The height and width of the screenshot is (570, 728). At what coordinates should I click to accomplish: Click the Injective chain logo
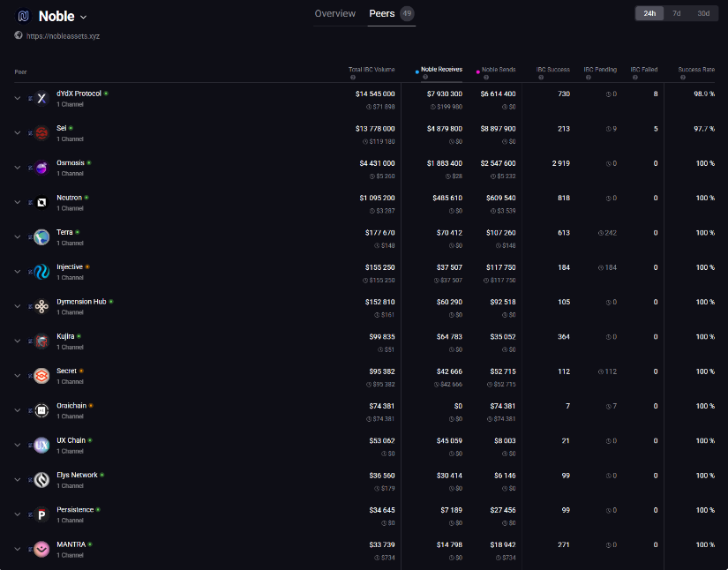point(41,272)
